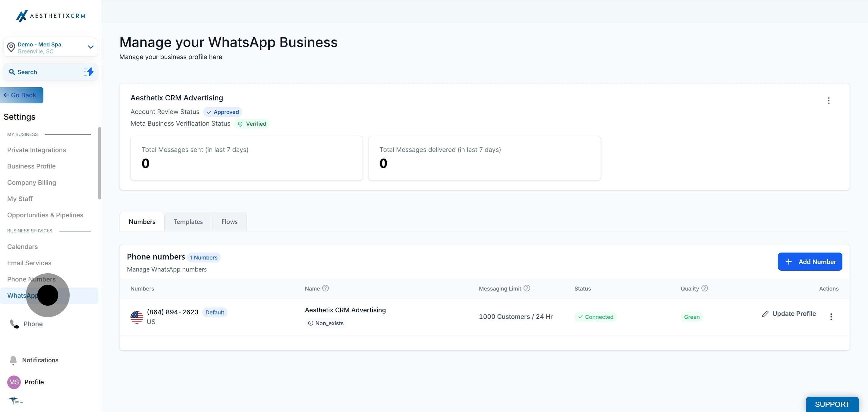Open the Demo - Med Spa location dropdown
Screen dimensions: 868x412
51,48
